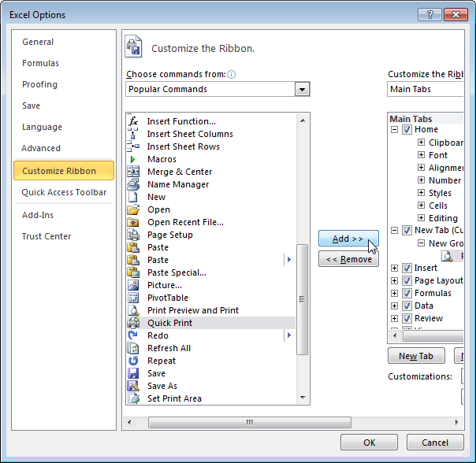Expand the Clipboard group
The image size is (476, 463).
pyautogui.click(x=421, y=143)
